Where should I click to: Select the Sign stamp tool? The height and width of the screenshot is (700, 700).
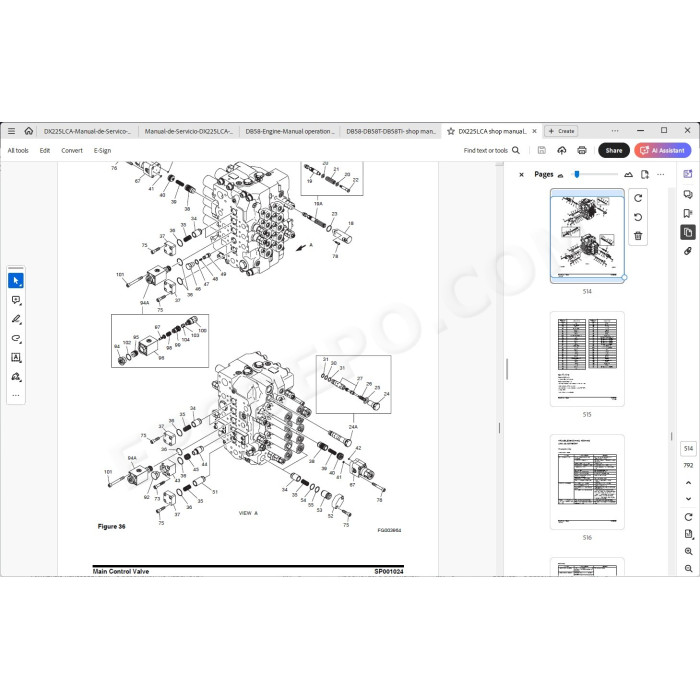(16, 377)
